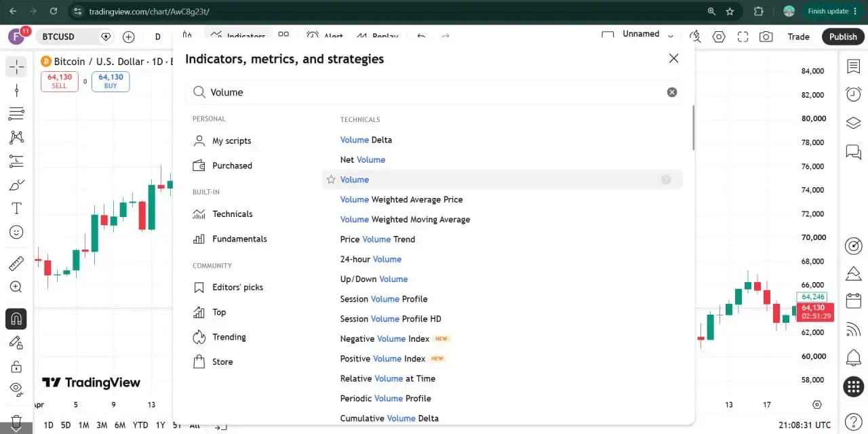Click the indicator list scrollbar
Screen dimensions: 868x434
tap(693, 128)
